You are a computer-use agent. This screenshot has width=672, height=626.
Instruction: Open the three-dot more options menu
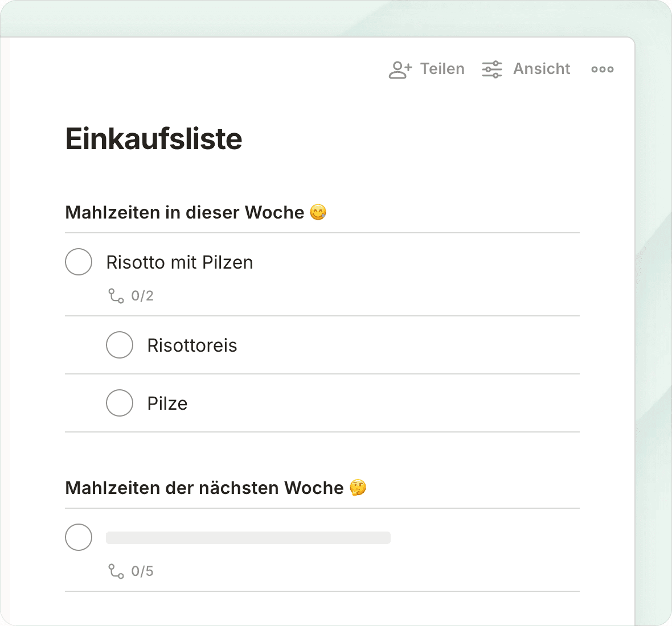(x=602, y=69)
